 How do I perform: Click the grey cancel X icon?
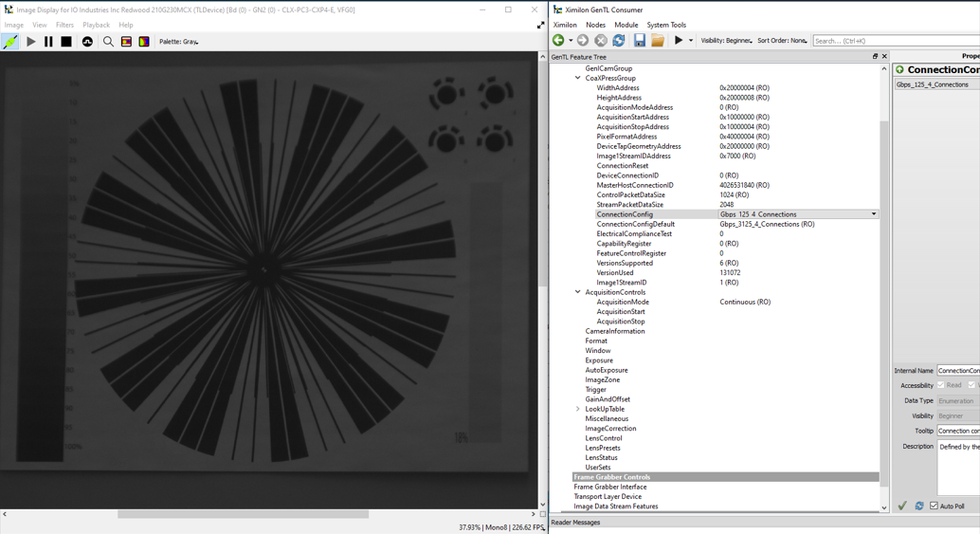click(x=601, y=40)
